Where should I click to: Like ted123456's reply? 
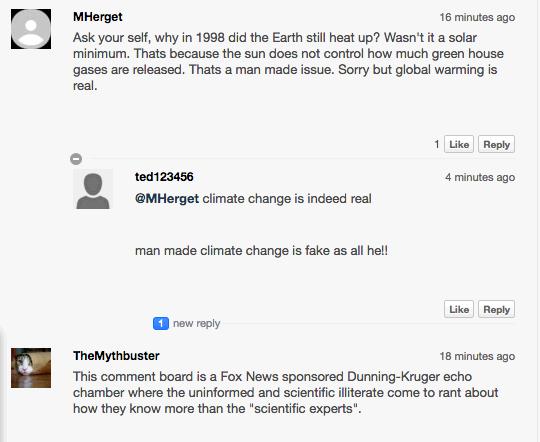(459, 309)
